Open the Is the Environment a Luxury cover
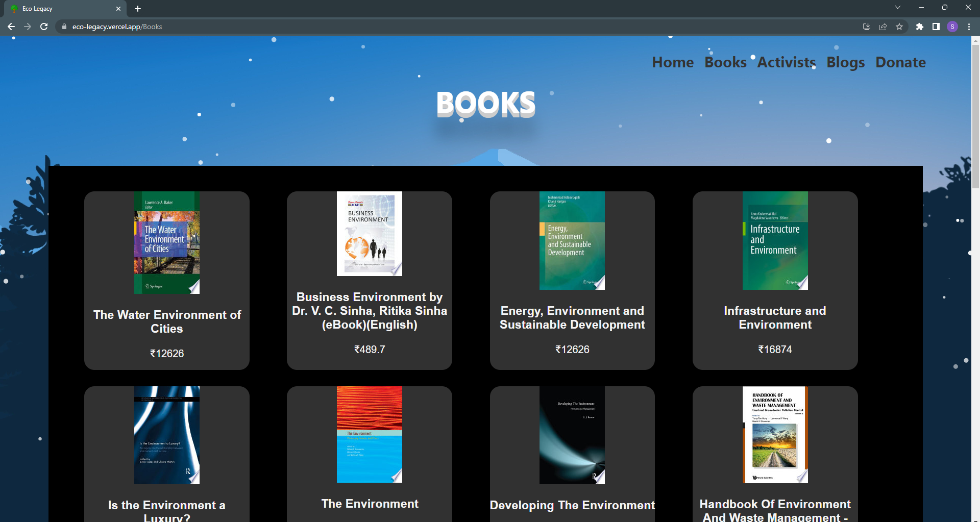This screenshot has height=522, width=980. (x=167, y=435)
